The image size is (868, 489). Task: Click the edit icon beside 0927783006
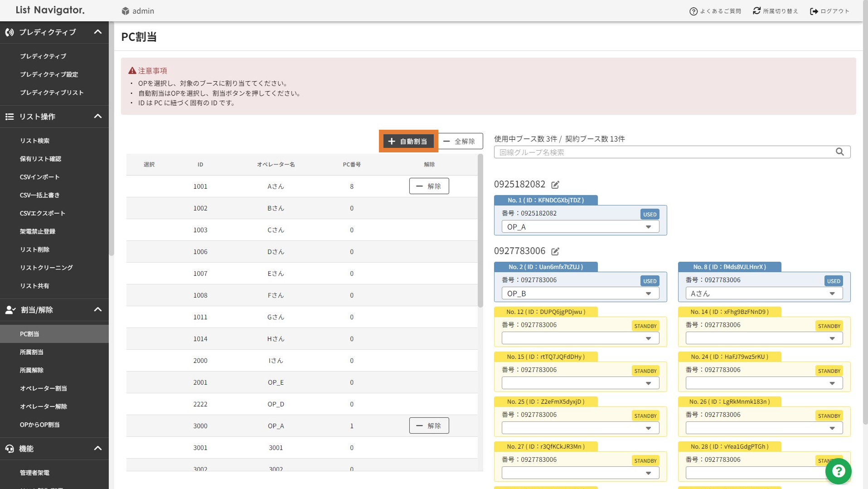click(555, 251)
